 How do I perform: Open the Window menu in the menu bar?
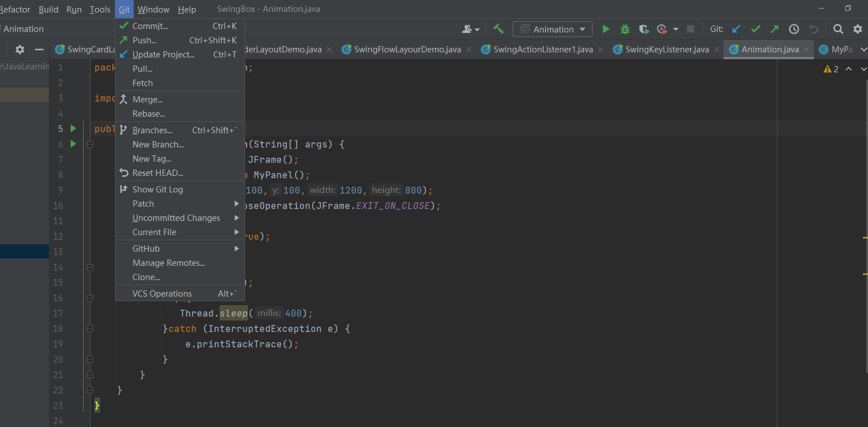coord(154,10)
